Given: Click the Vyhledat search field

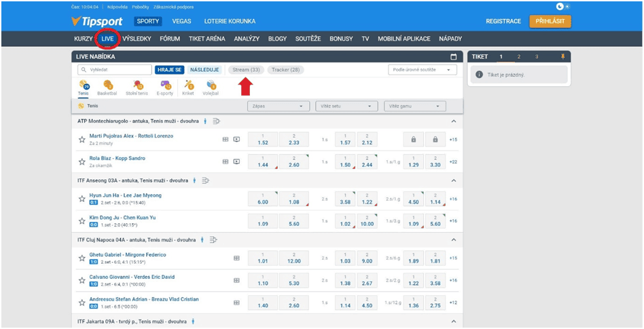Looking at the screenshot, I should coord(115,70).
